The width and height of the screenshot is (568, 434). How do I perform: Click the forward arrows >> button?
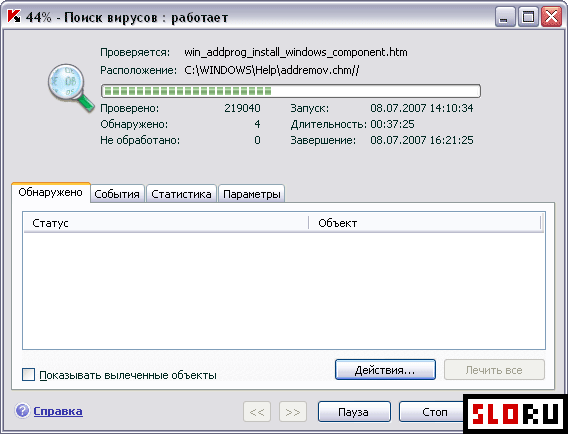(x=293, y=412)
